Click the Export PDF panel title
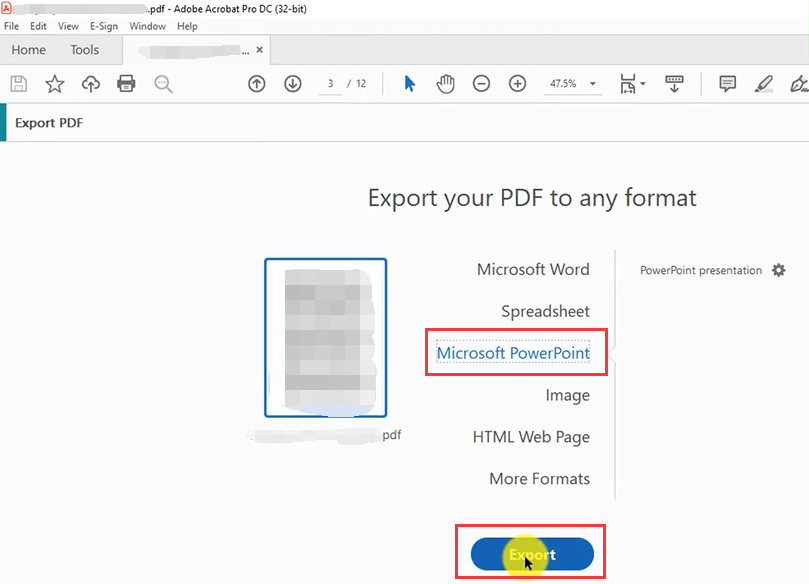This screenshot has width=809, height=584. point(49,123)
